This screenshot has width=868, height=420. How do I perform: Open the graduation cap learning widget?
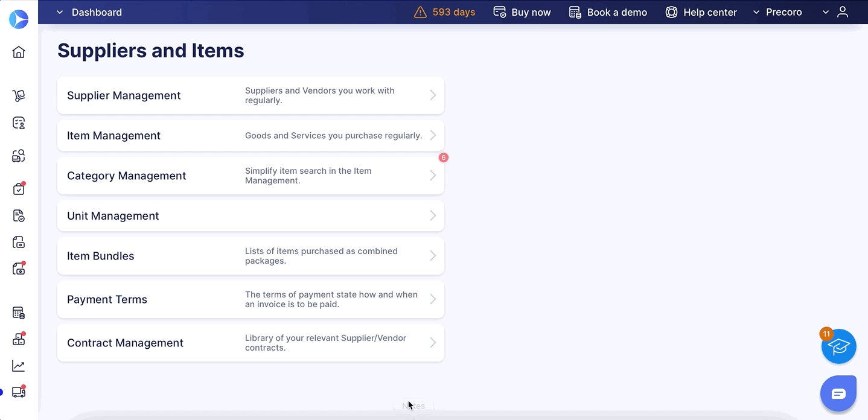coord(838,346)
